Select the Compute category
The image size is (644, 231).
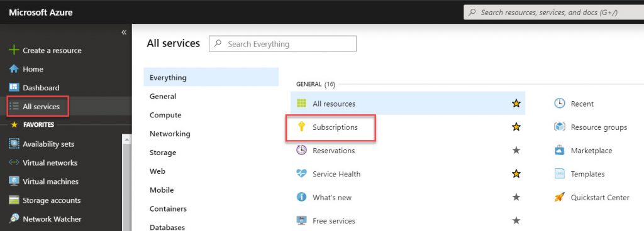tap(165, 115)
